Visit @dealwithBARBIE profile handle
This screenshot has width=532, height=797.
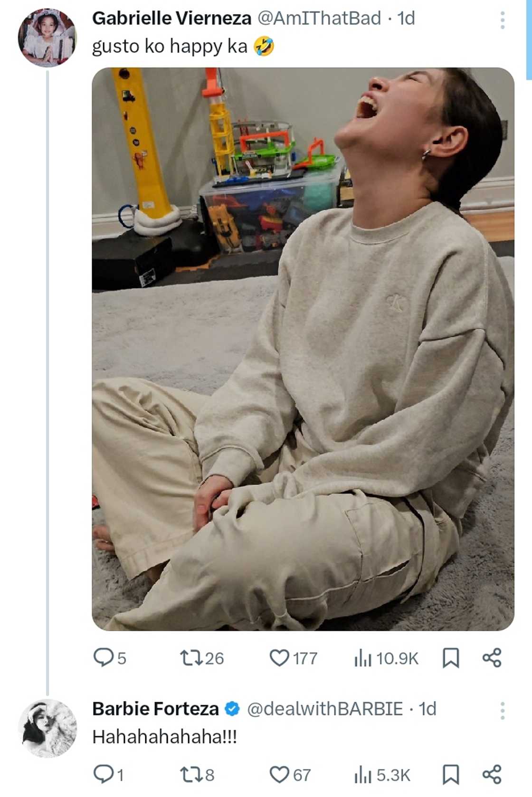coord(325,709)
